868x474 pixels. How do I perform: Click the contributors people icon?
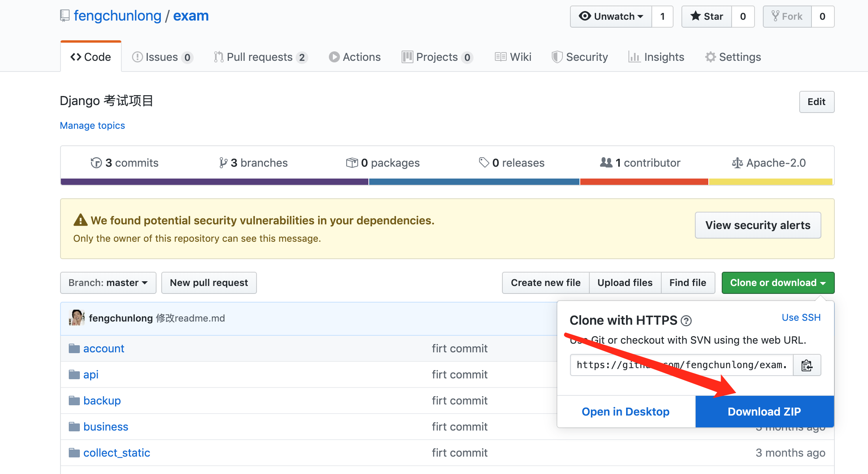(606, 162)
